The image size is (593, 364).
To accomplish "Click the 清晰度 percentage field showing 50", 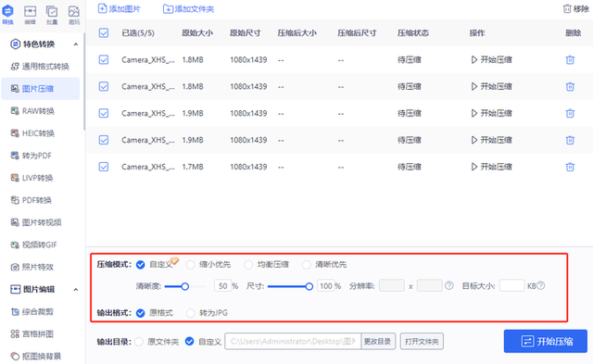I will coord(222,286).
